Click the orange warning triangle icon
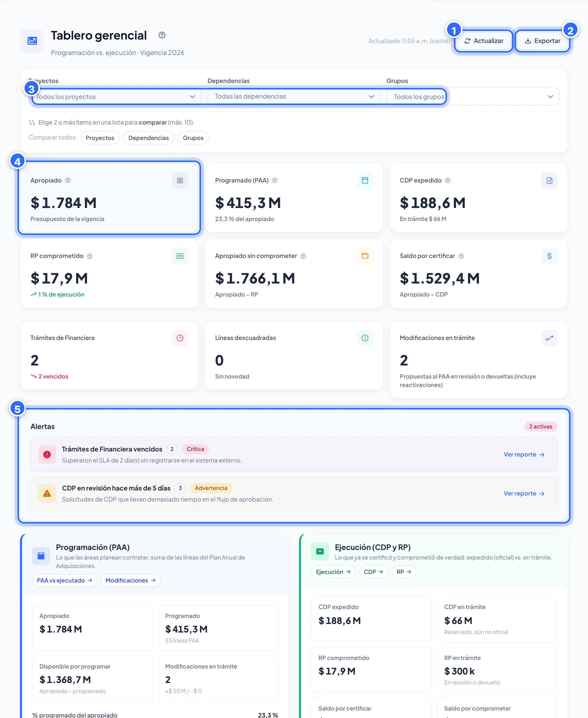 47,493
